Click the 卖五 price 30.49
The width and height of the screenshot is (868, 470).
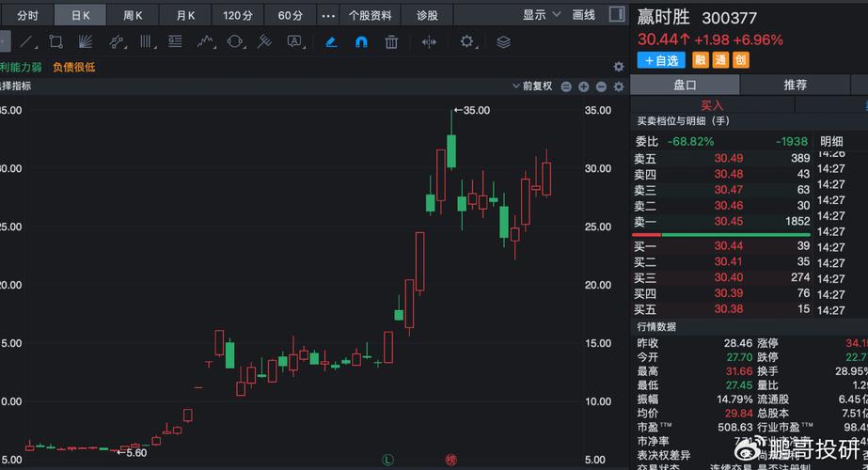(x=729, y=158)
